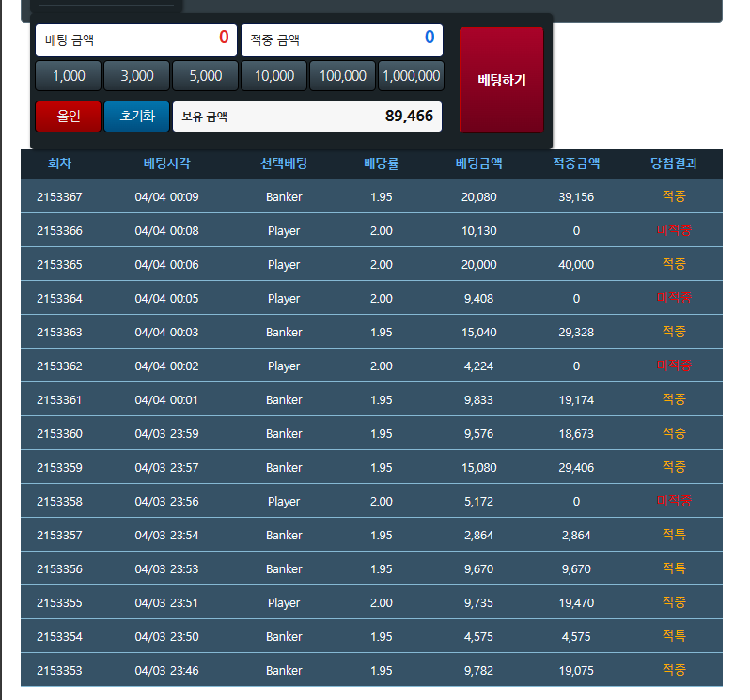Add 3,000 to the bet amount
Screen dimensions: 750x700
tap(137, 76)
